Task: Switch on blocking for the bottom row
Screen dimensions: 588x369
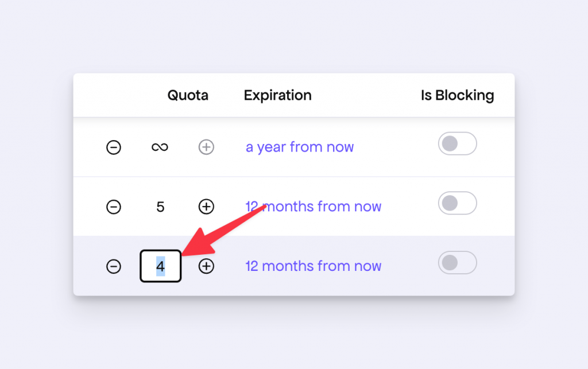Action: point(457,263)
